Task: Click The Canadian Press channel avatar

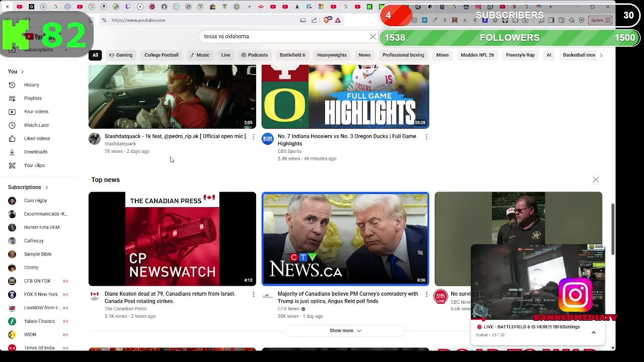Action: coord(95,296)
